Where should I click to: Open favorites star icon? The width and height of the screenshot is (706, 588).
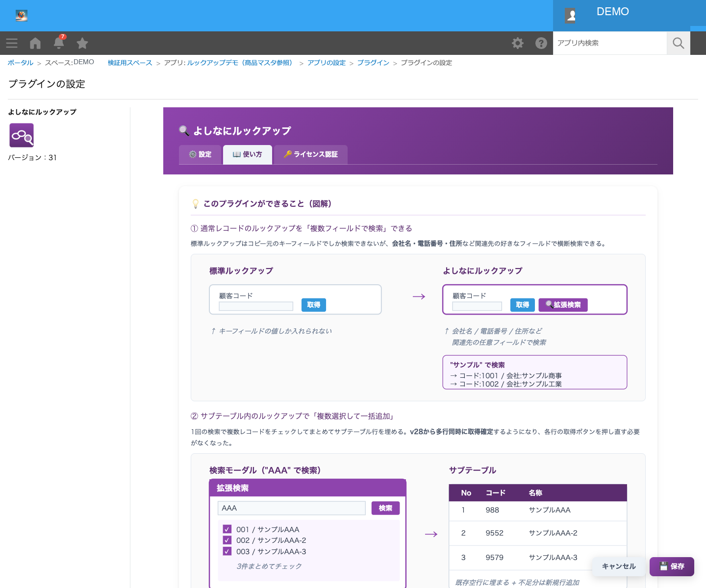(x=82, y=43)
